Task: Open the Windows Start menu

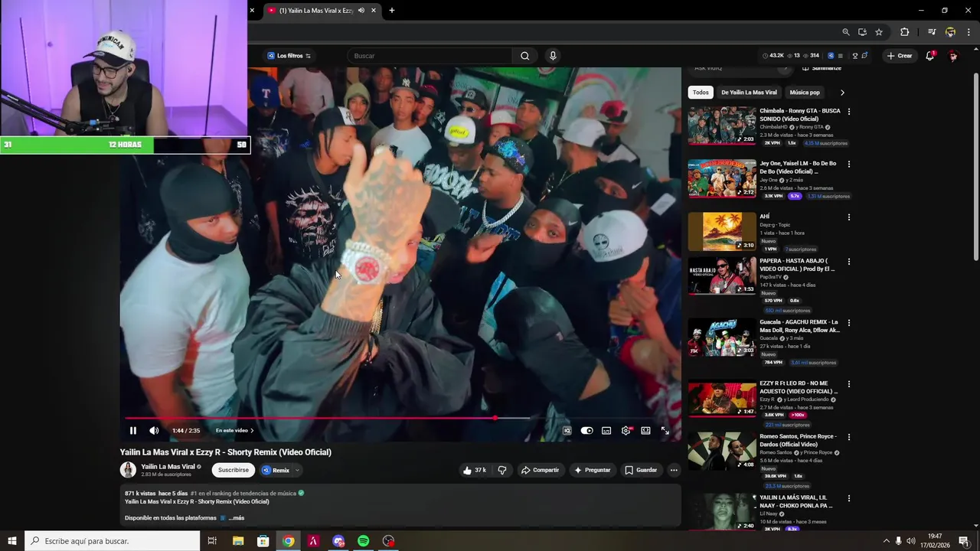Action: (12, 541)
